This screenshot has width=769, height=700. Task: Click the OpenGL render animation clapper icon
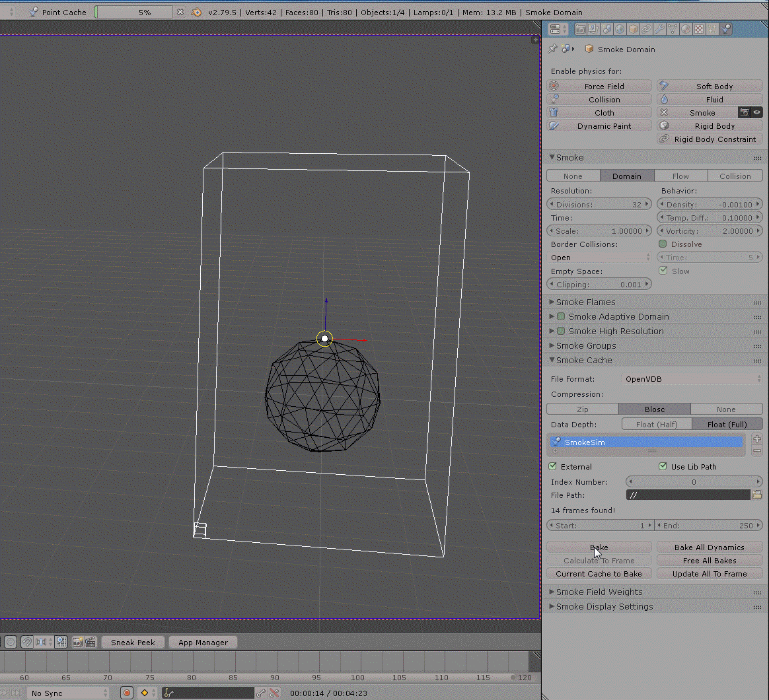point(91,642)
